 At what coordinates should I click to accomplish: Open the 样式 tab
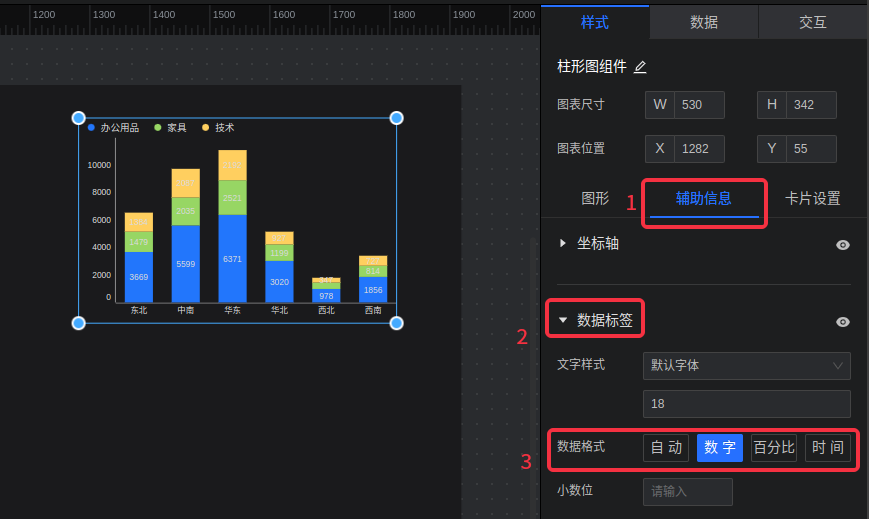pos(594,22)
